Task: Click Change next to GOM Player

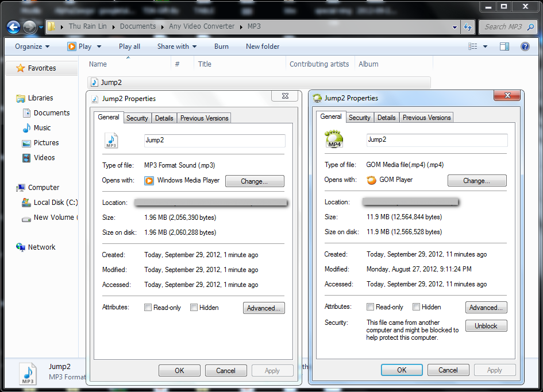Action: click(x=477, y=180)
